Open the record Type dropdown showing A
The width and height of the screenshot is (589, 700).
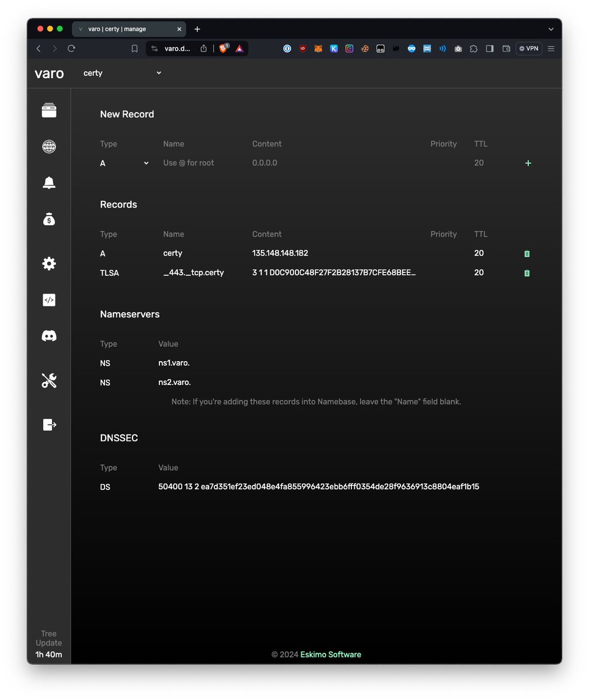tap(124, 163)
